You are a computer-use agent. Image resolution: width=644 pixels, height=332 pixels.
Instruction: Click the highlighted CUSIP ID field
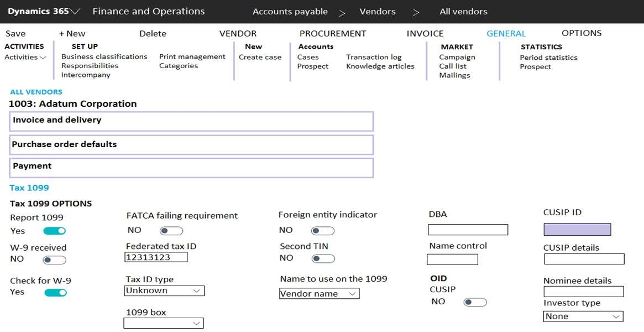[x=577, y=230]
